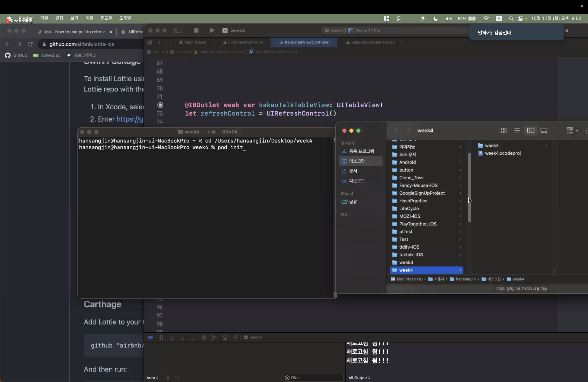Switch Finder to icon view
This screenshot has width=588, height=382.
(x=503, y=131)
